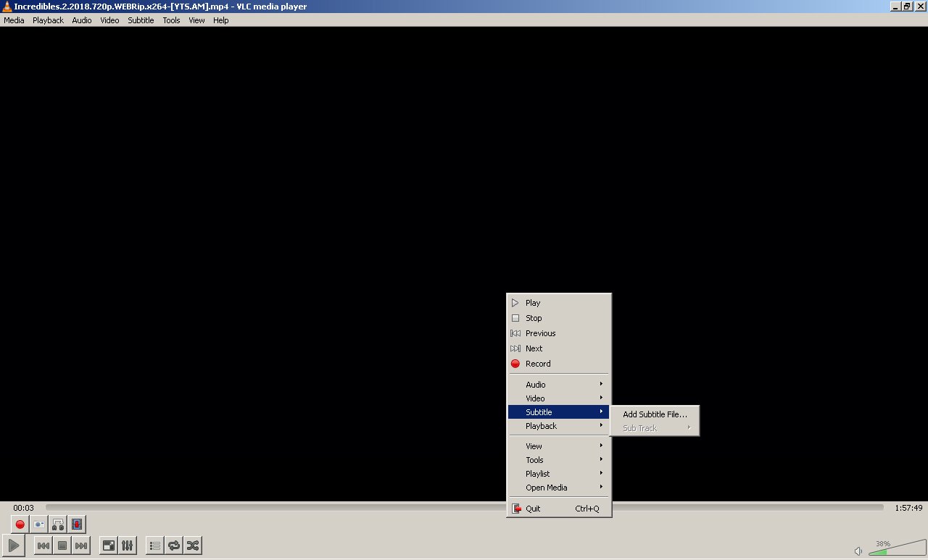The height and width of the screenshot is (560, 928).
Task: Click Add Subtitle File... in the submenu
Action: pos(655,414)
